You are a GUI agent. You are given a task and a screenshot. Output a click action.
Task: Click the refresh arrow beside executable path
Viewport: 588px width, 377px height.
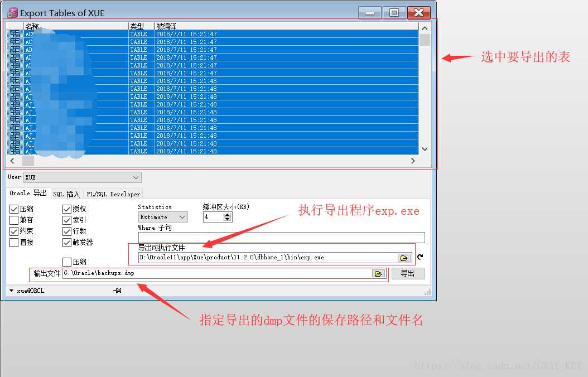(x=420, y=257)
